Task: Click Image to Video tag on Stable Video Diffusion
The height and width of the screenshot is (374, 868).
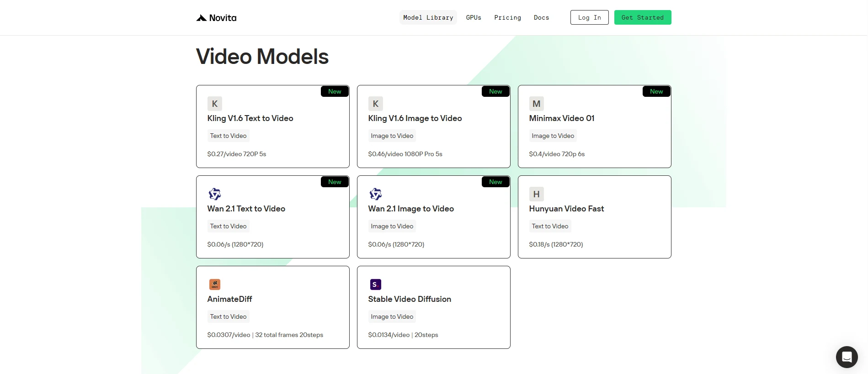Action: (392, 316)
